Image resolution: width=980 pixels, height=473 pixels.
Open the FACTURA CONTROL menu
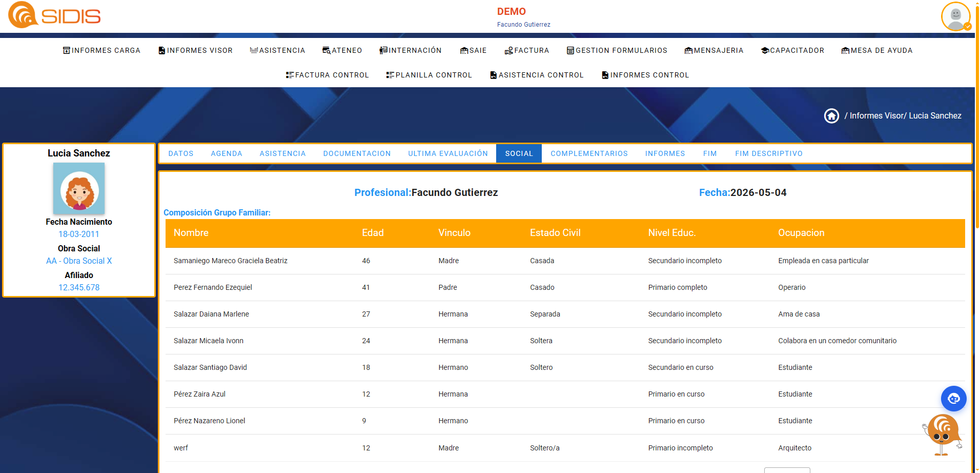pos(328,75)
